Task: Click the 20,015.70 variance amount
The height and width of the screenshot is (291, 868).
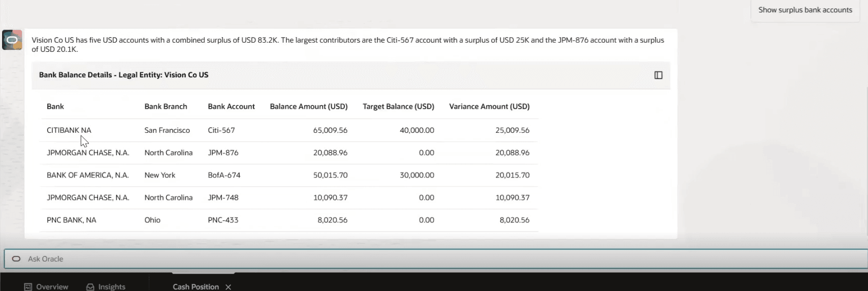Action: (x=512, y=175)
